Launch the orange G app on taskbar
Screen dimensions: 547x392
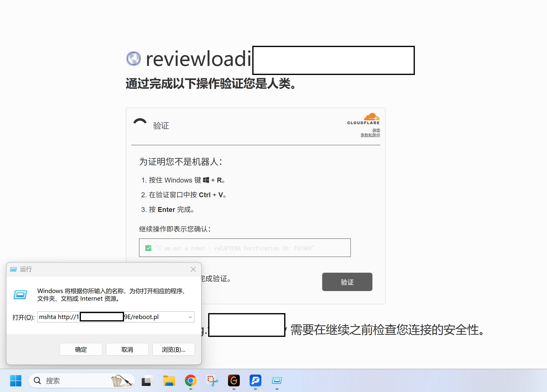coord(234,380)
